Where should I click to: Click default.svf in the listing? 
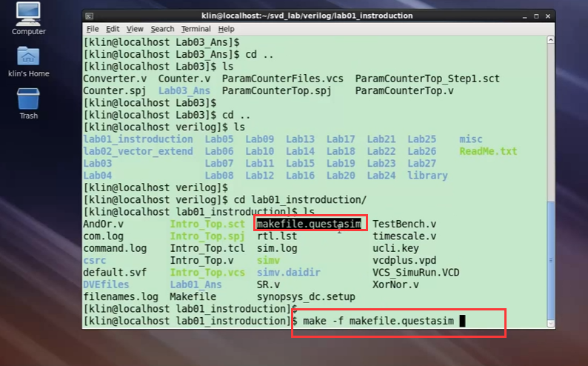pyautogui.click(x=115, y=273)
